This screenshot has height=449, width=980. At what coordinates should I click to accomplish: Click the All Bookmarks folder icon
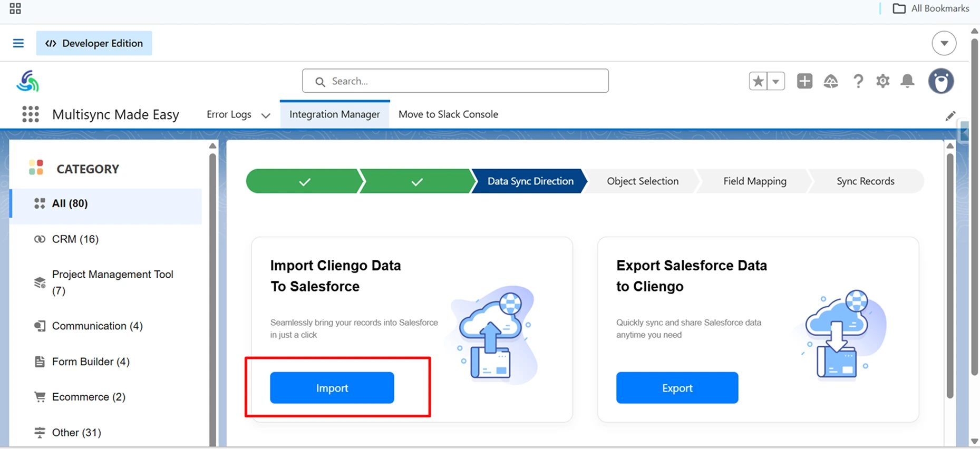coord(899,8)
